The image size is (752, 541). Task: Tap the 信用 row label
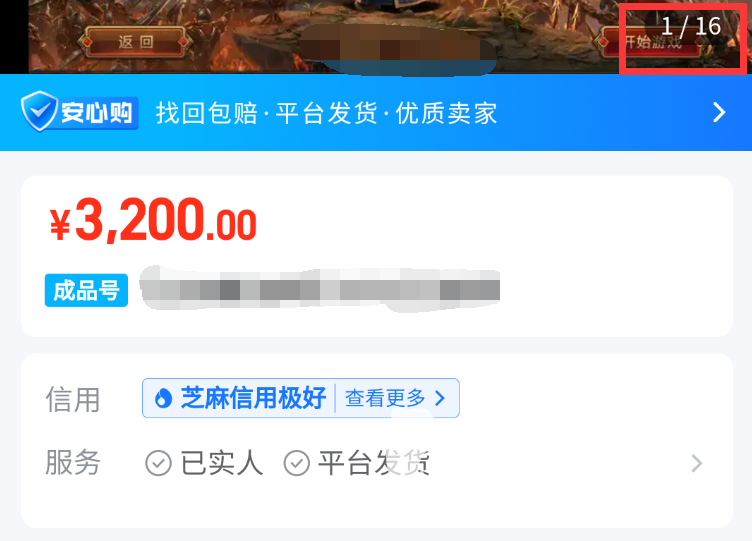[73, 400]
